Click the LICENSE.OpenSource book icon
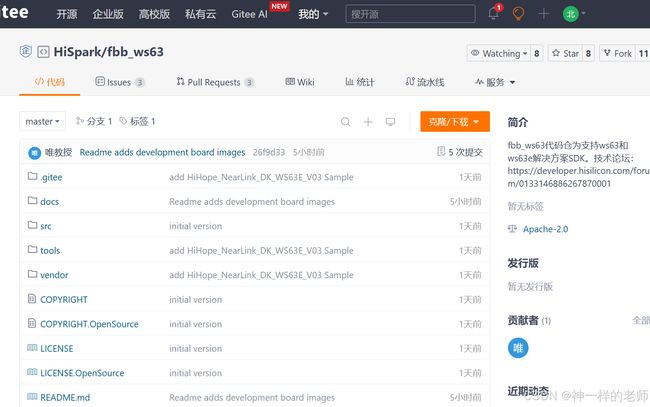This screenshot has height=407, width=650. point(32,372)
